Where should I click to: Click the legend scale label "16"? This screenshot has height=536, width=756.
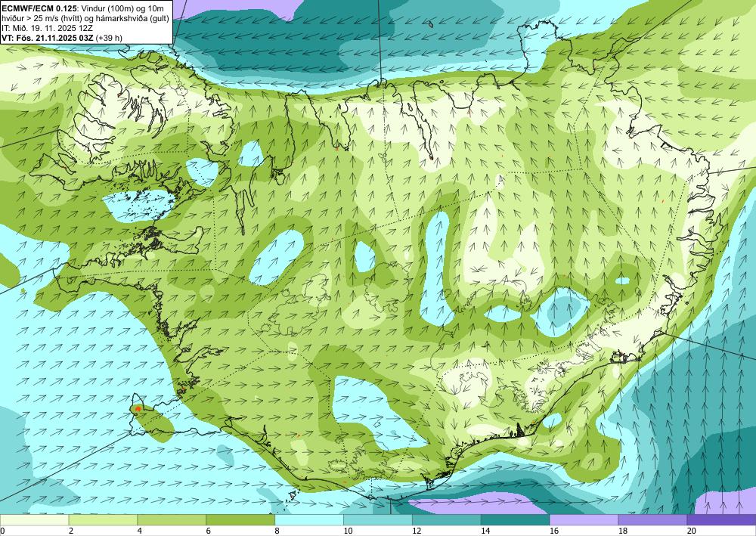(x=554, y=531)
